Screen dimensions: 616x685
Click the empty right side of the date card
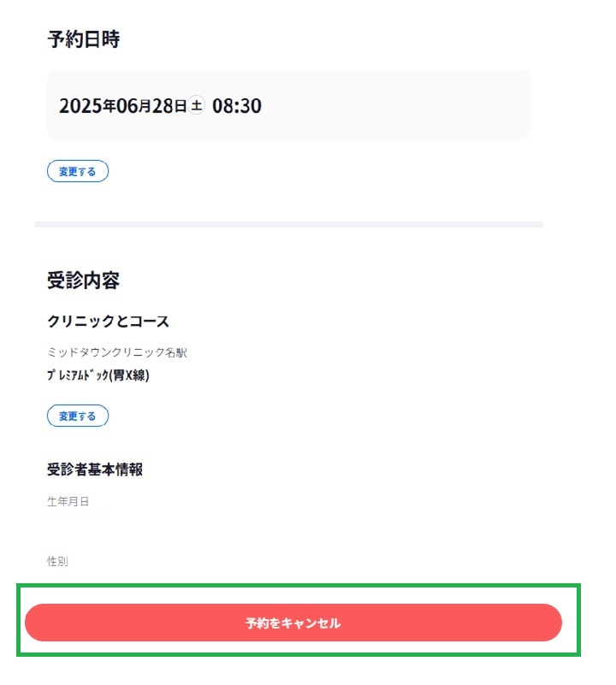[x=394, y=105]
